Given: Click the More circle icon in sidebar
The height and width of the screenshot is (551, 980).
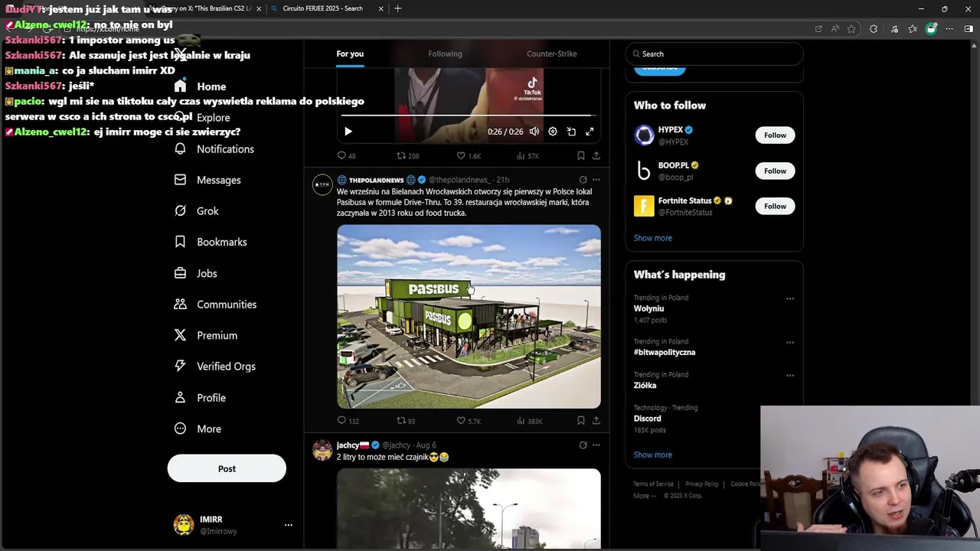Looking at the screenshot, I should click(180, 429).
